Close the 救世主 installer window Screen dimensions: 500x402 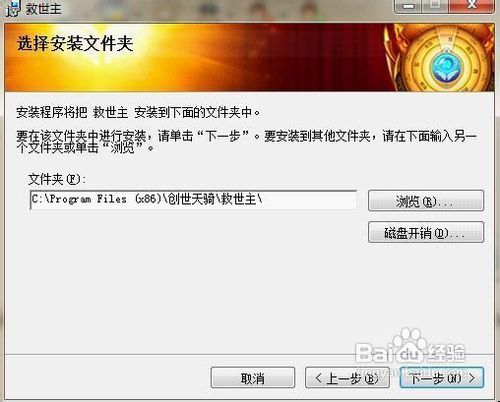click(x=471, y=6)
